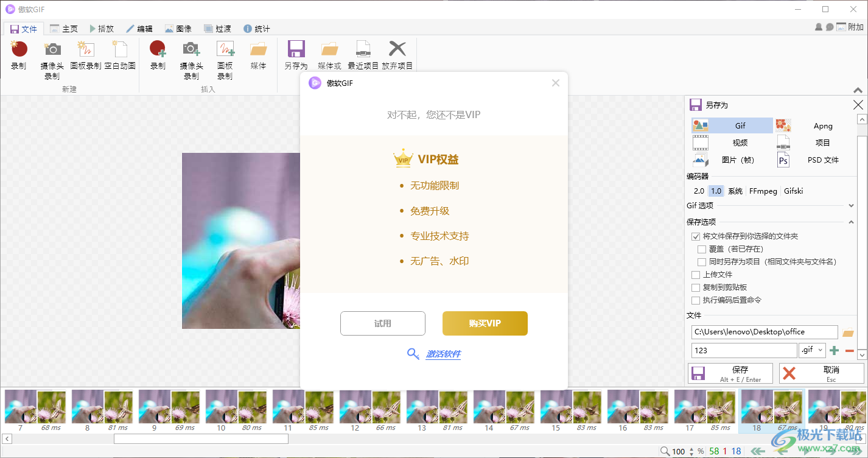Browse folder icon next to file path
The height and width of the screenshot is (458, 868).
(x=848, y=333)
